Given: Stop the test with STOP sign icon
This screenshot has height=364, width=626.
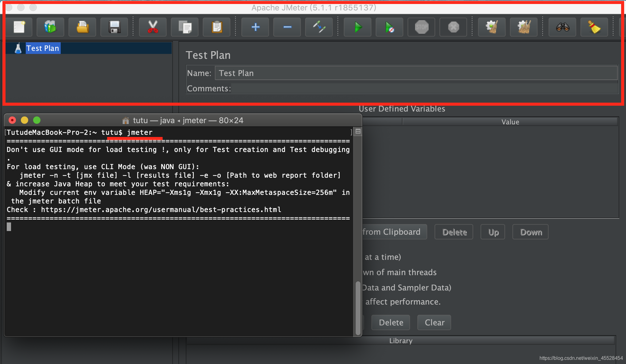Looking at the screenshot, I should (x=422, y=27).
